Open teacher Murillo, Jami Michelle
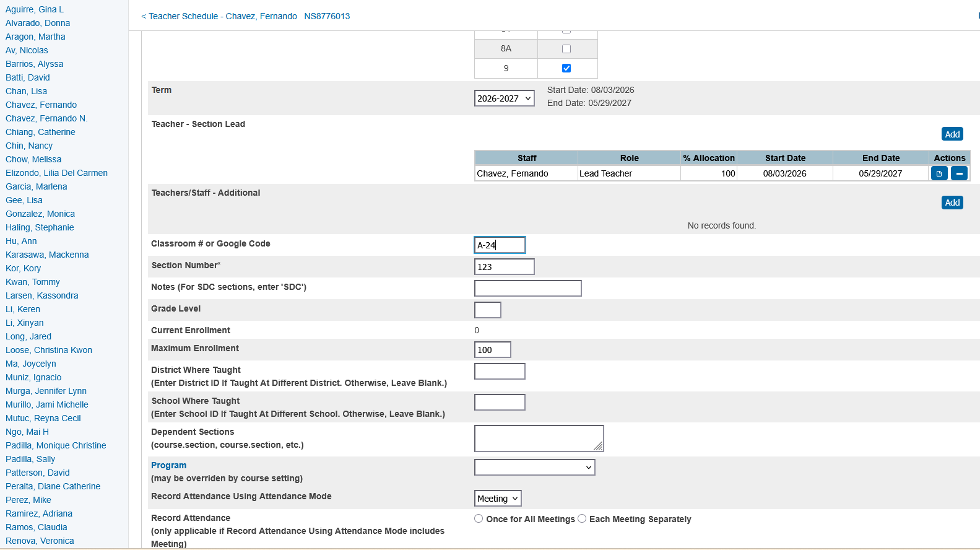 (47, 404)
